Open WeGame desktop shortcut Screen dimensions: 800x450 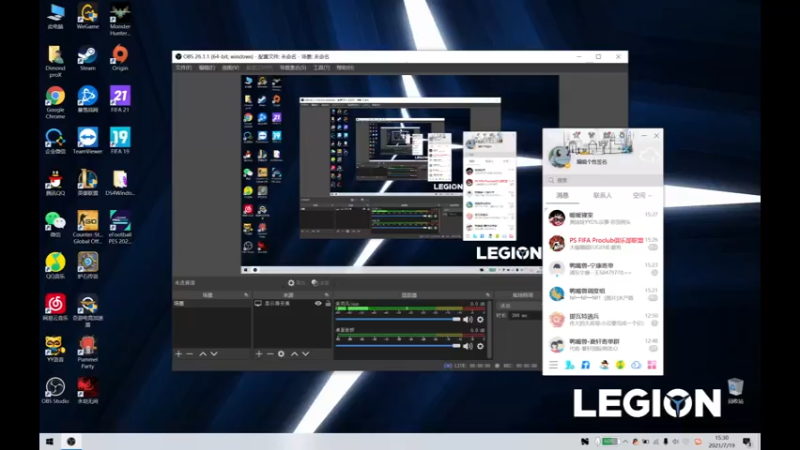coord(87,16)
